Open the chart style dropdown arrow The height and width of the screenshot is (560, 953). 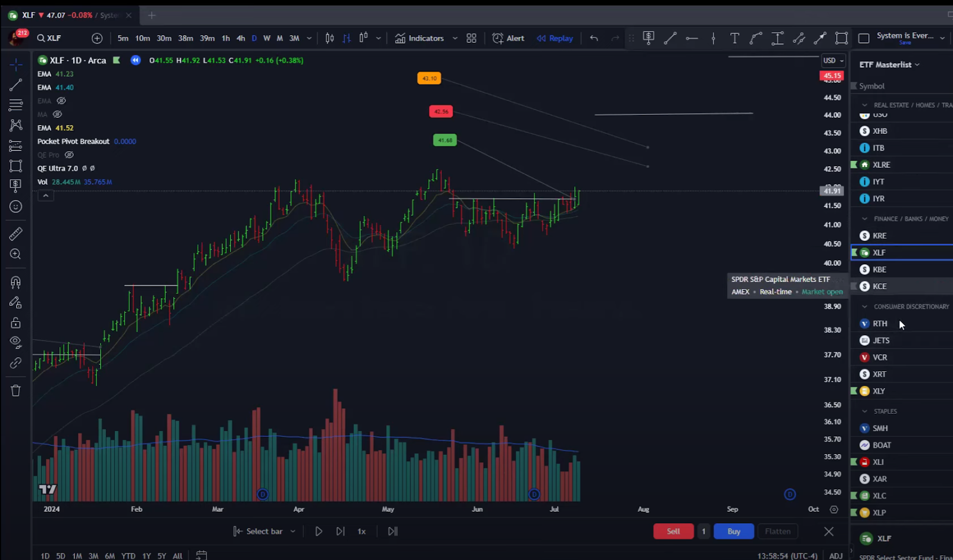[x=378, y=38]
